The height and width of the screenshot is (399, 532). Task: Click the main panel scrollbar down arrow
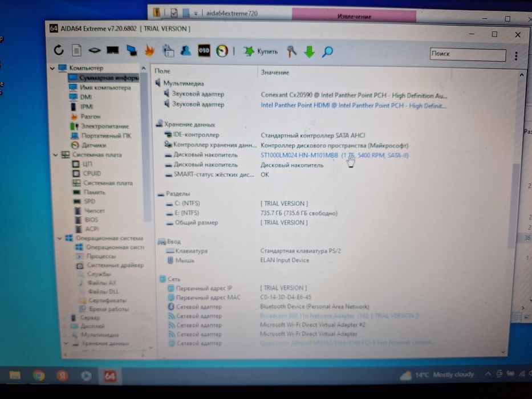click(503, 352)
